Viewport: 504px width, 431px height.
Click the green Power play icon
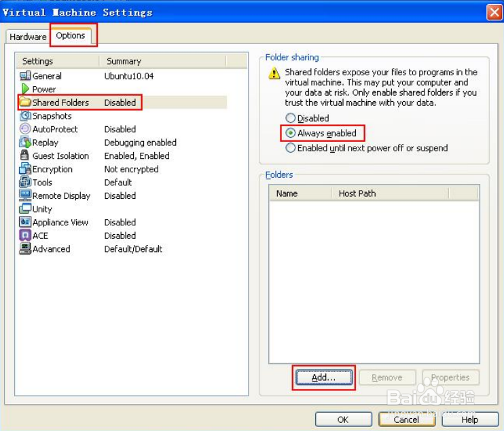(25, 89)
